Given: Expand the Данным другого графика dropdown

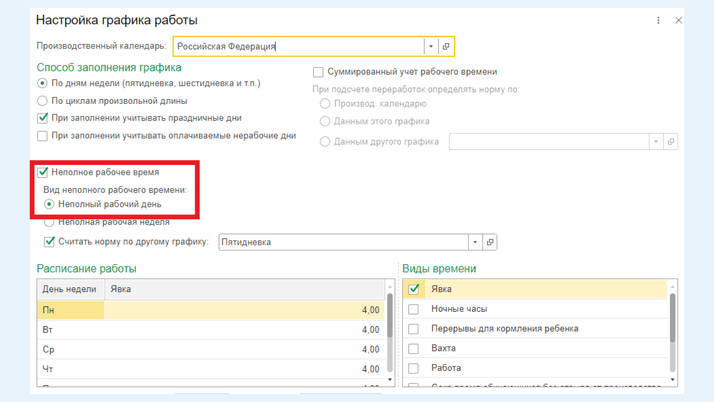Looking at the screenshot, I should coord(656,142).
